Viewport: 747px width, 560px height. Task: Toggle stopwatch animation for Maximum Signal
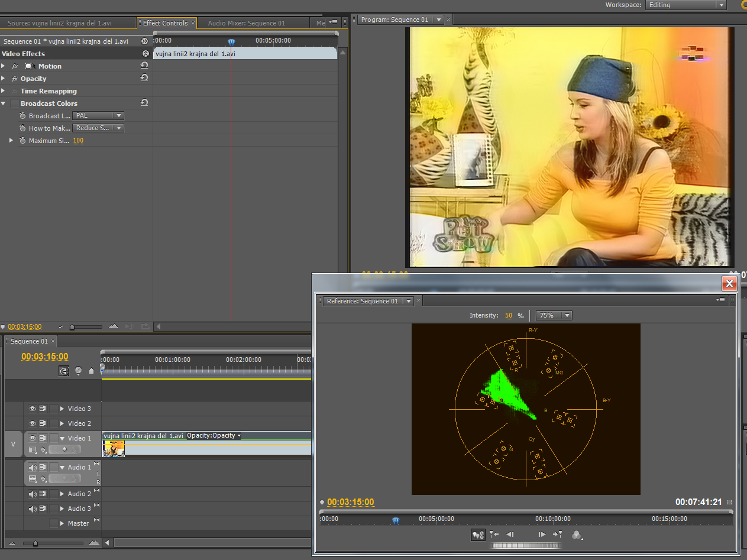pos(22,141)
